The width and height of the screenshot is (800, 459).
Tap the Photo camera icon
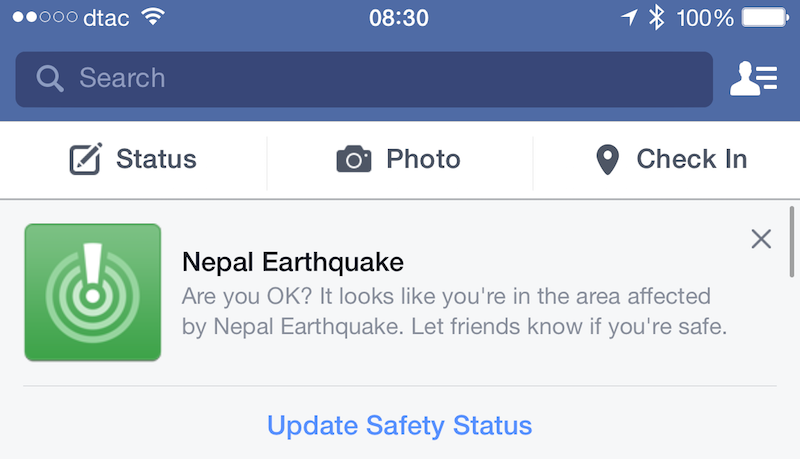[x=354, y=159]
